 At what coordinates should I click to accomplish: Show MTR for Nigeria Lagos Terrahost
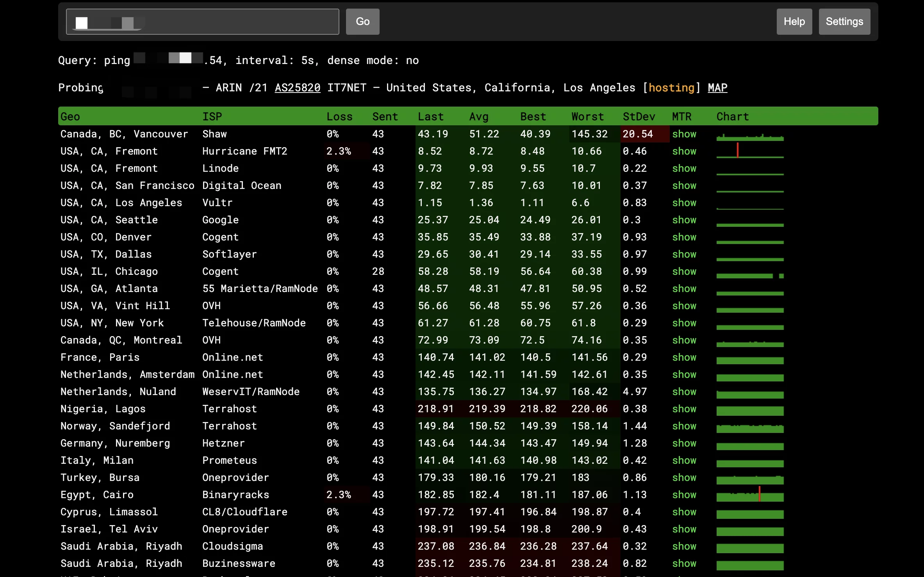point(684,409)
